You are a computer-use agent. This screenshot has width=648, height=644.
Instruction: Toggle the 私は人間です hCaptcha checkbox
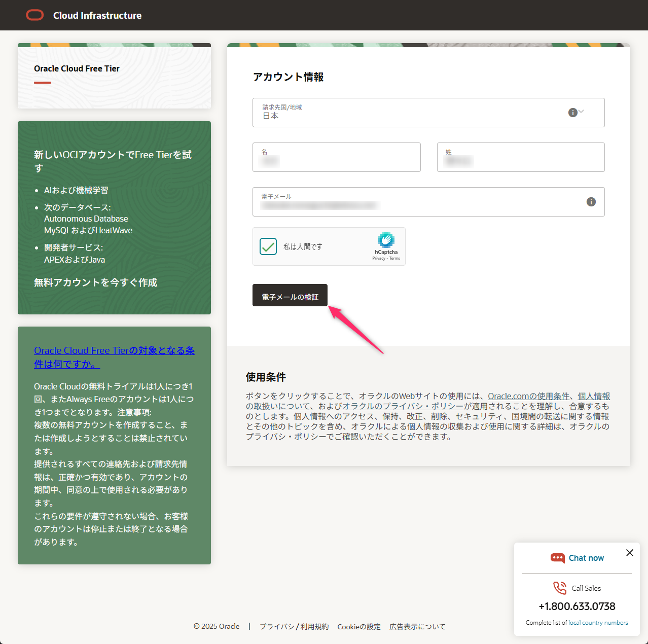(268, 246)
